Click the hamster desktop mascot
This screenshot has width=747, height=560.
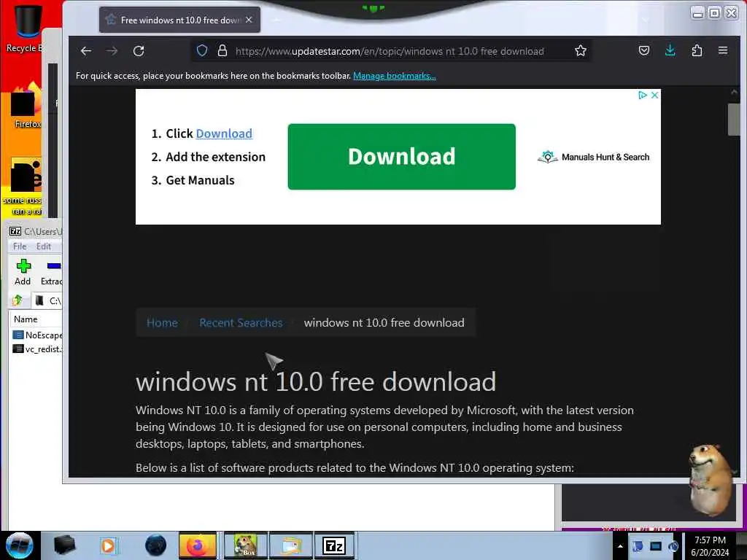(x=710, y=480)
